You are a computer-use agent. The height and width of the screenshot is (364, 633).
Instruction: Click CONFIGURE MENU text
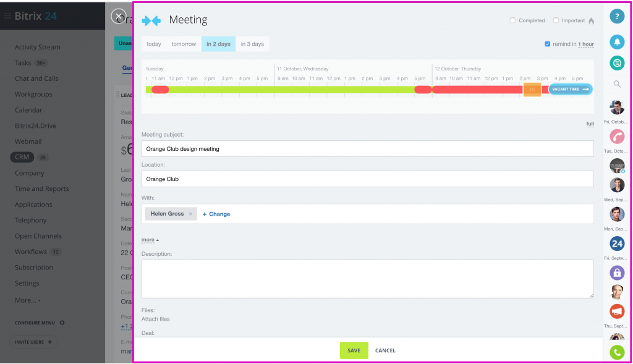(35, 323)
